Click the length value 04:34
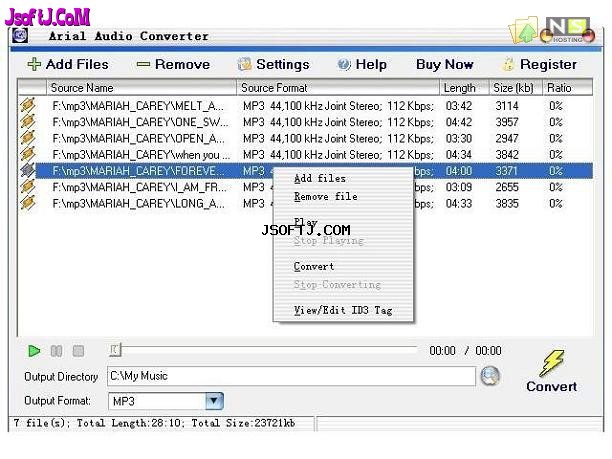 pos(459,155)
